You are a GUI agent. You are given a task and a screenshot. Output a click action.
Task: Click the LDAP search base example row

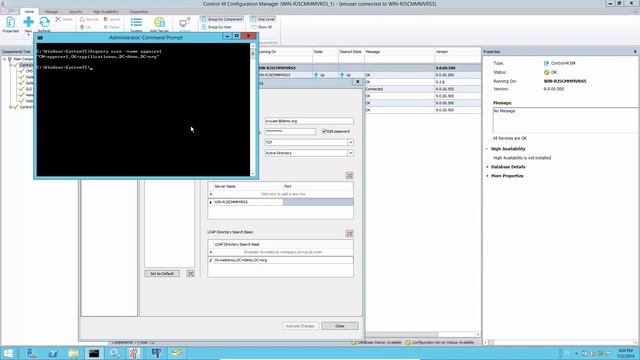coord(283,252)
